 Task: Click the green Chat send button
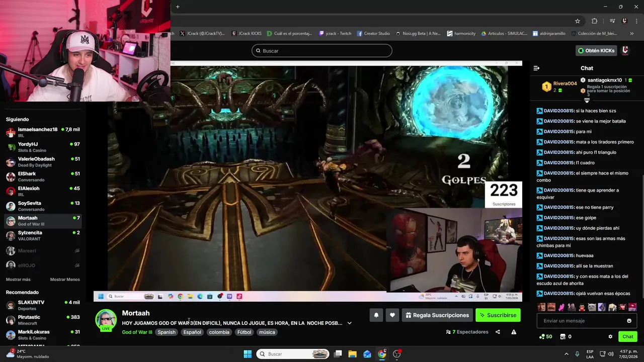pyautogui.click(x=628, y=337)
